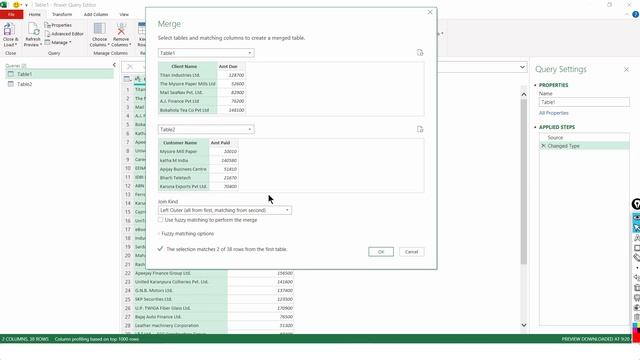Open the second table dropdown showing Table2
Image resolution: width=640 pixels, height=360 pixels.
point(206,129)
